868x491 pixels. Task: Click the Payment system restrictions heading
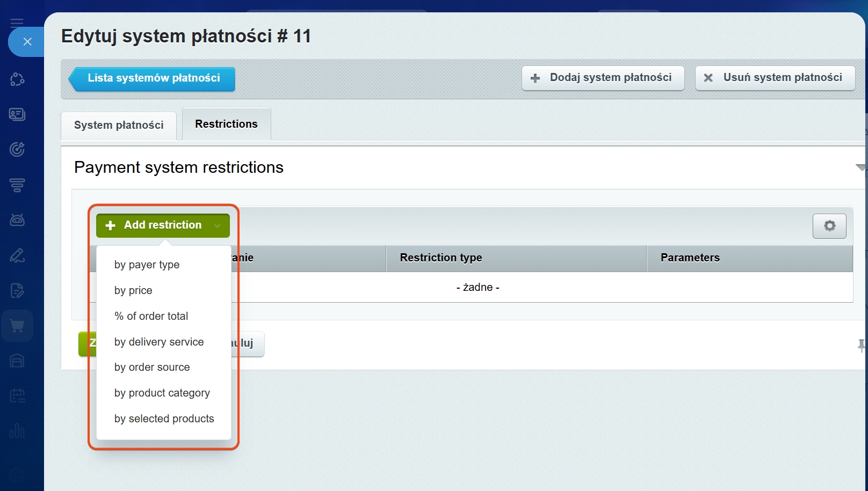pos(179,167)
